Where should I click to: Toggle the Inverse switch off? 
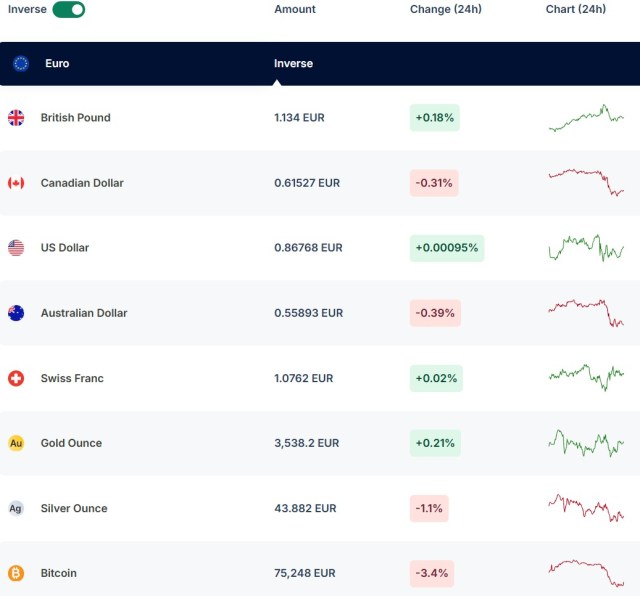pos(68,9)
